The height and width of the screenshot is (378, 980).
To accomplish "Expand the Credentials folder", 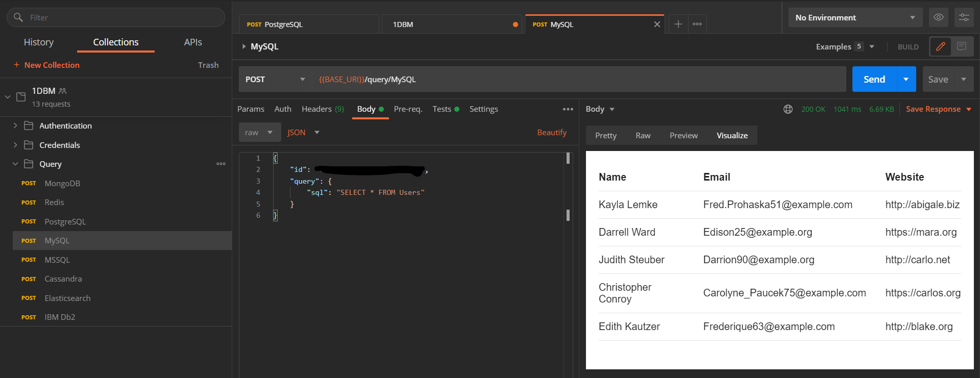I will click(15, 145).
